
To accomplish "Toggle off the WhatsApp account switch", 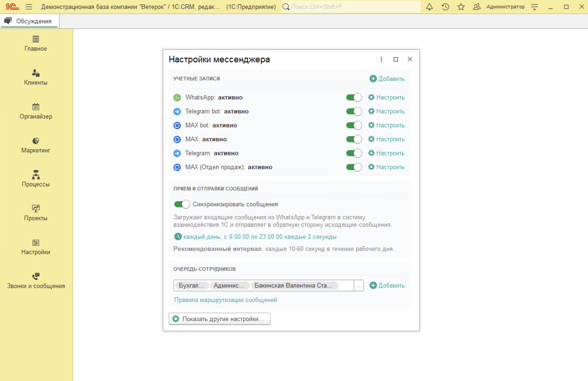I will coord(354,98).
